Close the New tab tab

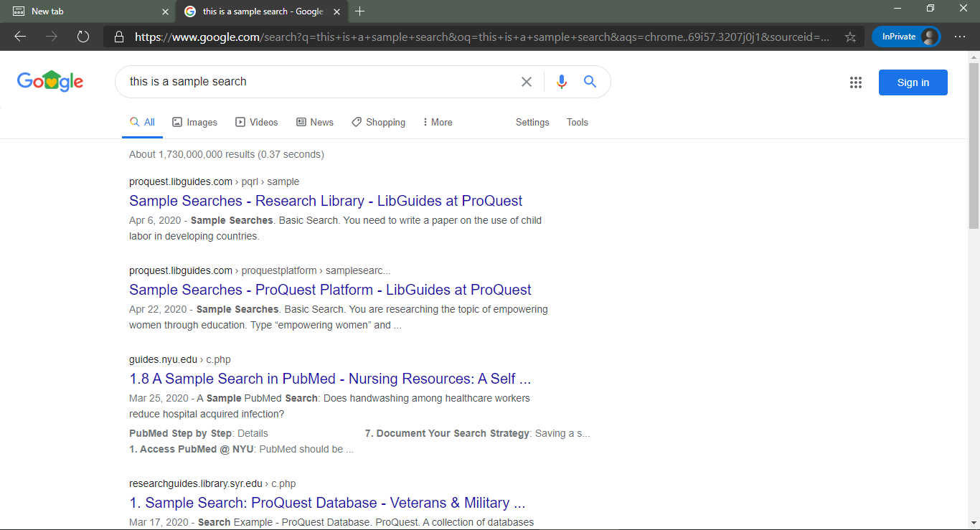[x=165, y=11]
